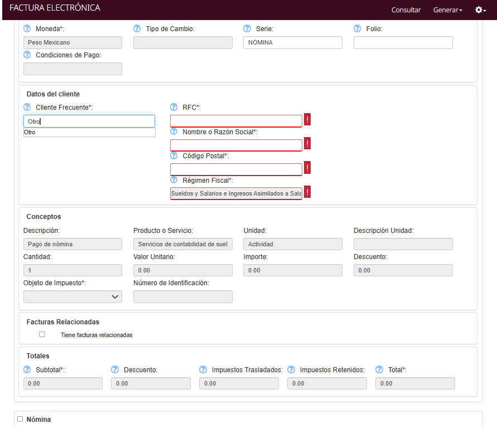This screenshot has height=448, width=497.
Task: Click the Descripción field with Pago de nómina
Action: [73, 244]
